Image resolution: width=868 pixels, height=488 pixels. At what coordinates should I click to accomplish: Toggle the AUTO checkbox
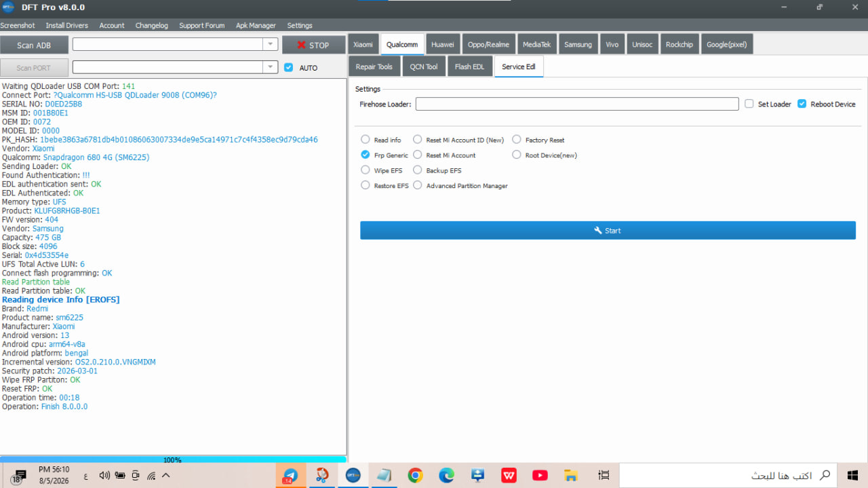tap(289, 67)
